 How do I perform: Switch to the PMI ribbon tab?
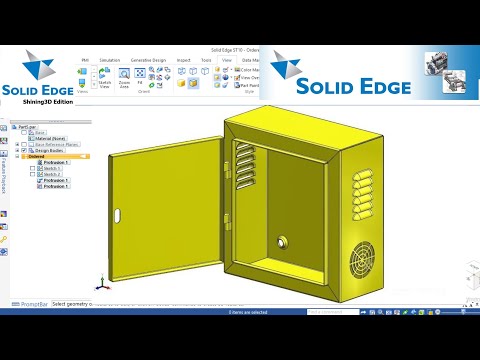click(x=85, y=60)
